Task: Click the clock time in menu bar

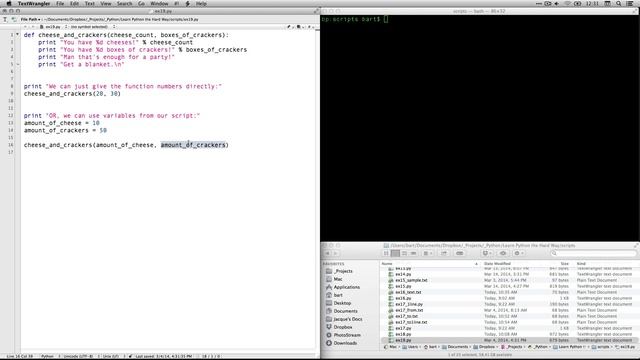Action: (x=592, y=3)
